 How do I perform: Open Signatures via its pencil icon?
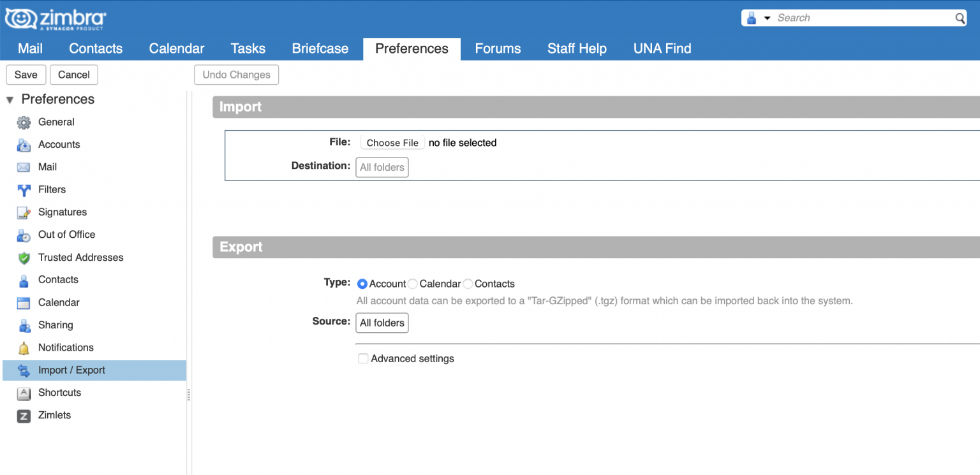coord(24,212)
